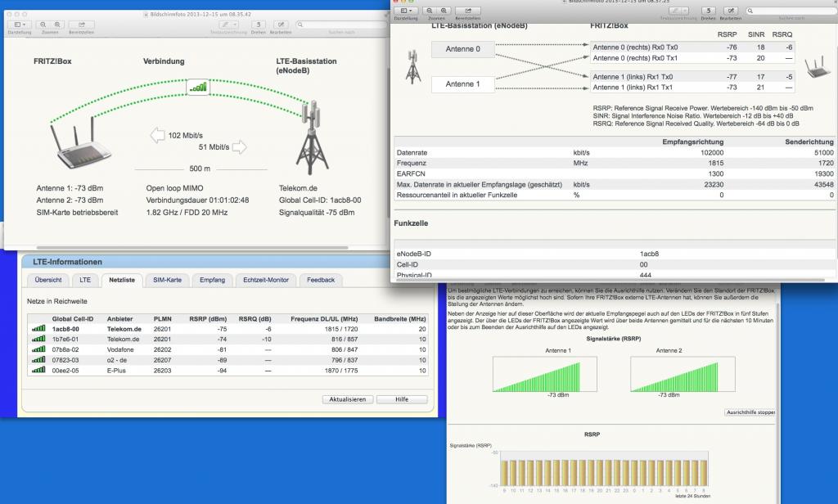
Task: Click Bereitstellen share icon in right Preview window
Action: click(x=468, y=11)
